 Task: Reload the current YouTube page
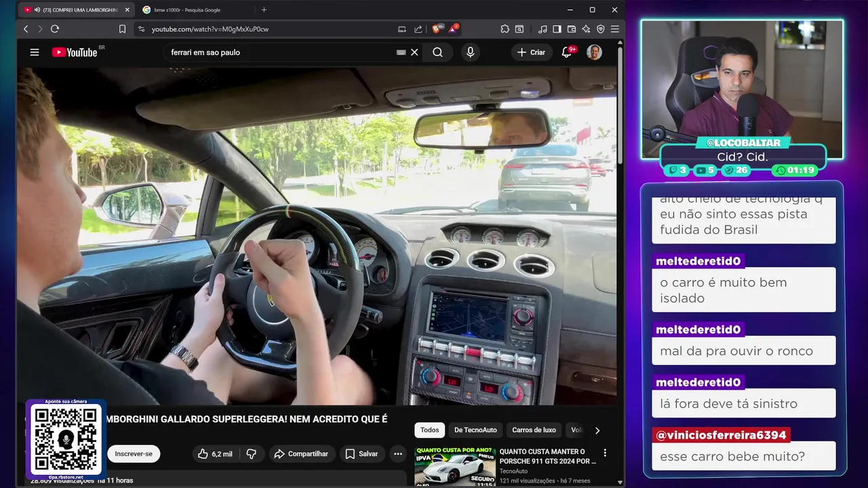(55, 29)
